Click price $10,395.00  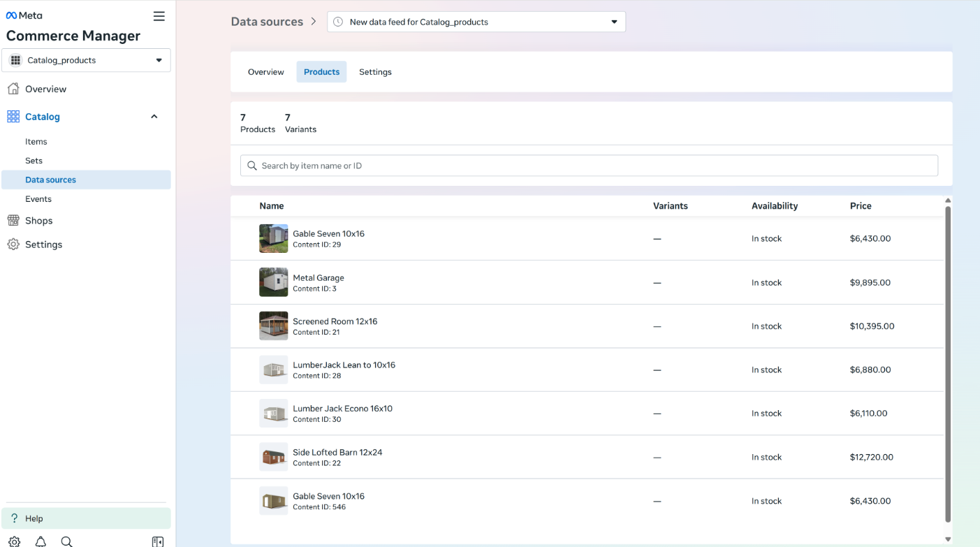click(872, 326)
